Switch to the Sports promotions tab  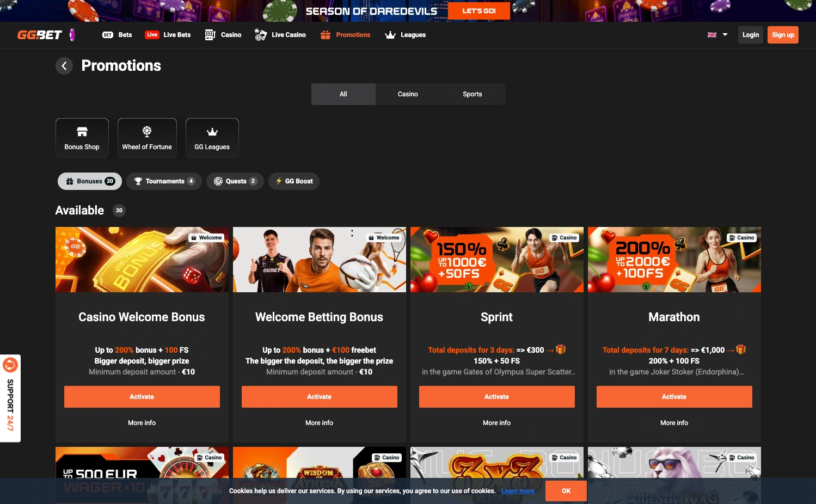(x=473, y=94)
